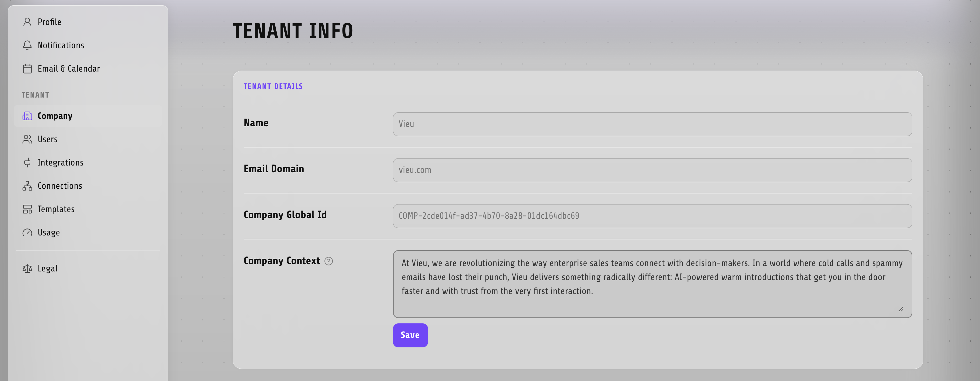The height and width of the screenshot is (381, 980).
Task: Click the TENANT DETAILS section heading
Action: pos(273,86)
